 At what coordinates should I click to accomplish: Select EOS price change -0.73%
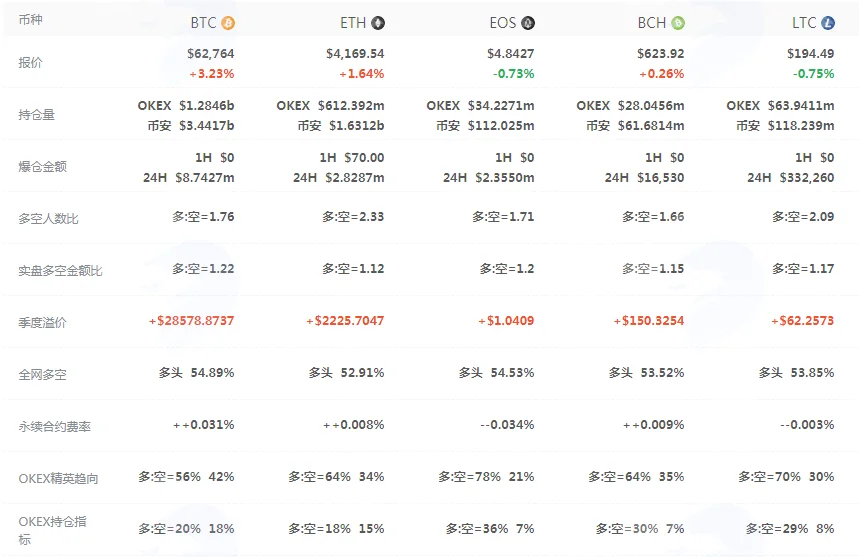point(513,74)
